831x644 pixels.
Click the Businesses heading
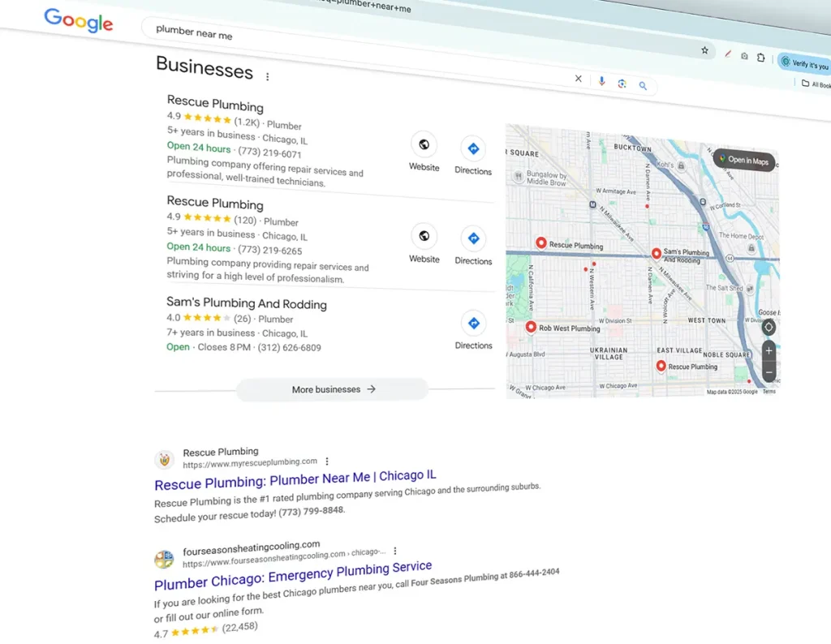tap(205, 67)
